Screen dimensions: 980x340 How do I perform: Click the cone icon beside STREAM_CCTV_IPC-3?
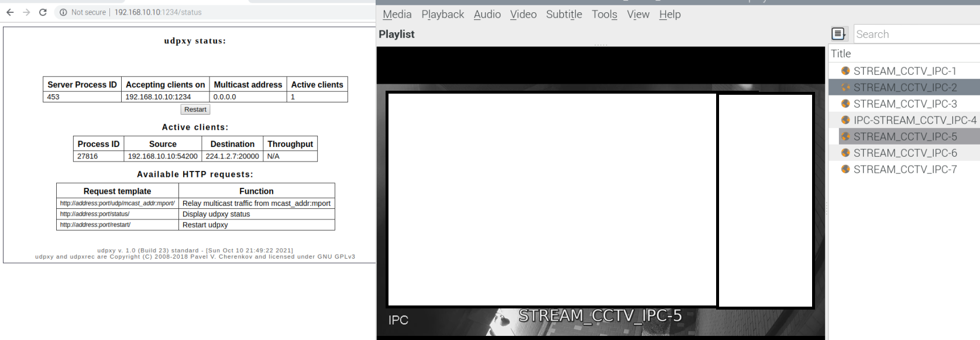tap(845, 104)
